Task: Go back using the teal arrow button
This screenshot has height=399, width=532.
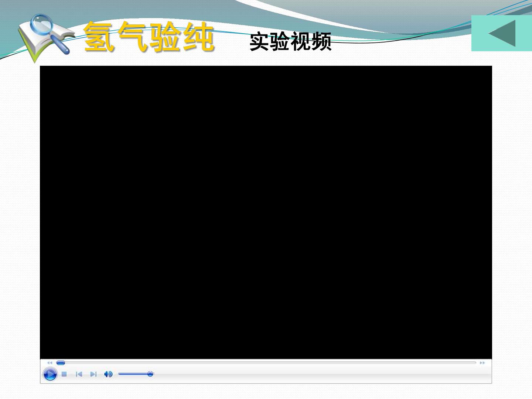Action: point(502,33)
